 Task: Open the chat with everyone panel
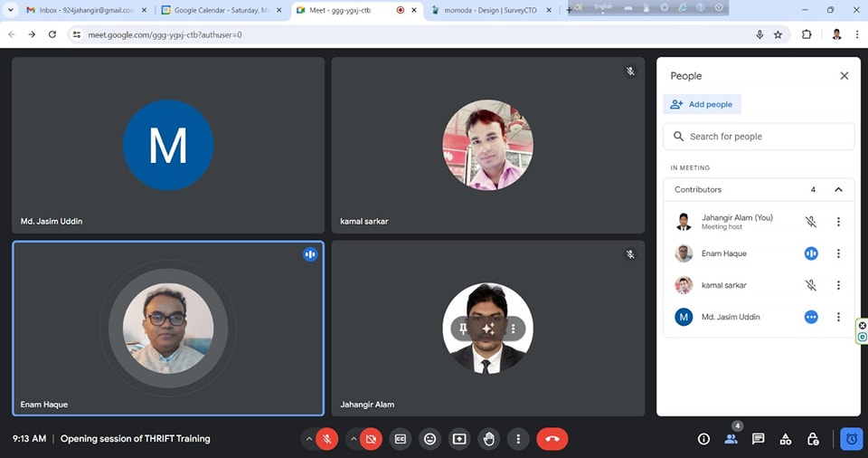758,439
